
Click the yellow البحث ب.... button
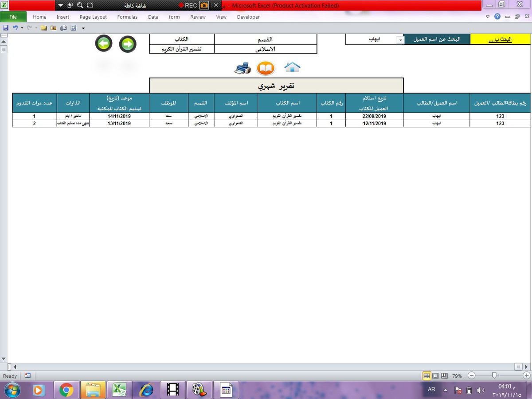pos(500,39)
